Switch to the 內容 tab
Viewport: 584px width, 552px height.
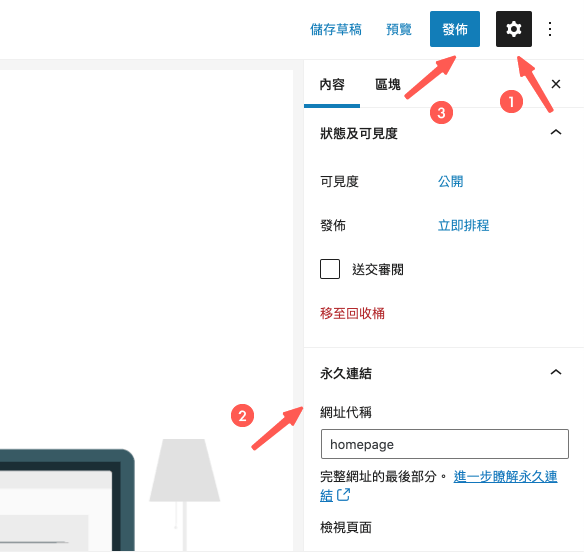332,85
